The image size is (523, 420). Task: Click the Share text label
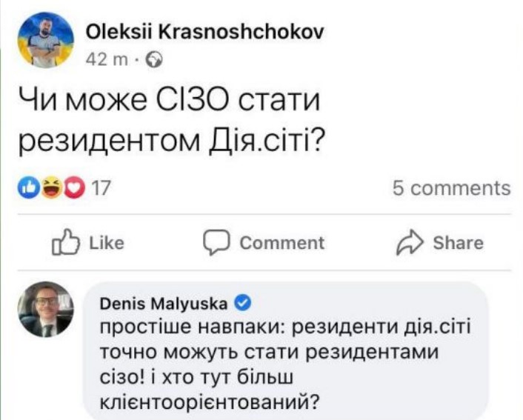[459, 243]
